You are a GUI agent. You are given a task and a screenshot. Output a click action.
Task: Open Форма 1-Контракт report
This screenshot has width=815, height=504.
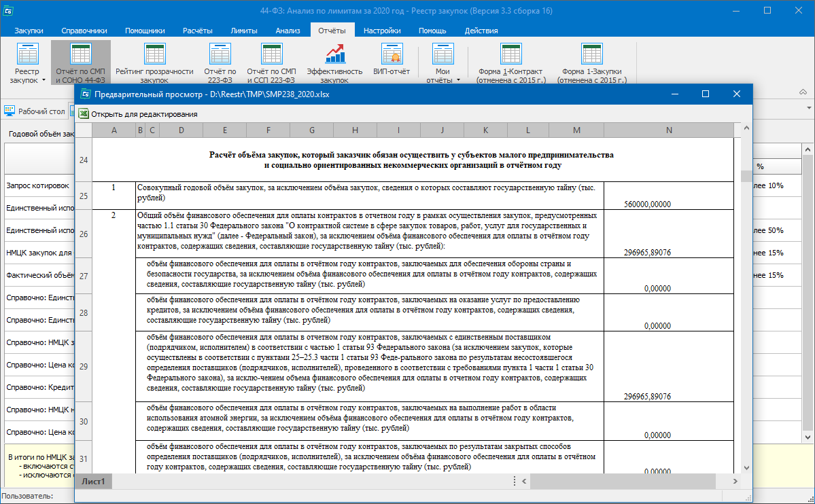[x=511, y=62]
